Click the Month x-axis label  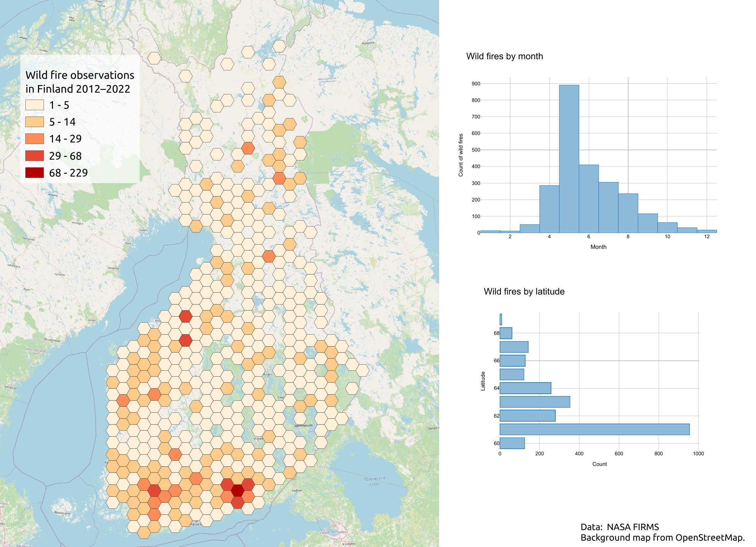(x=598, y=247)
